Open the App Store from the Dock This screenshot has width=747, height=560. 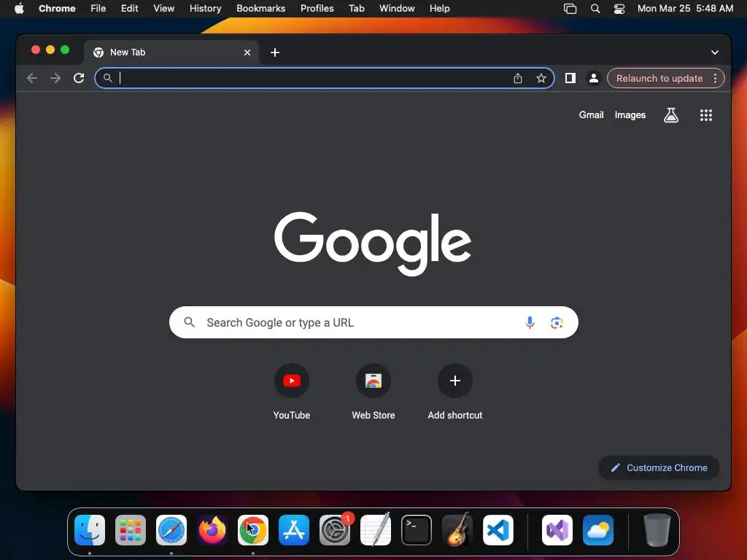point(294,530)
